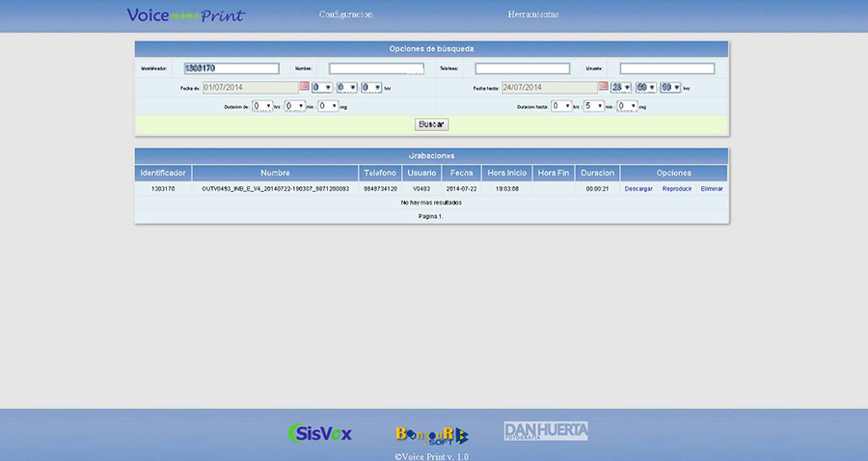
Task: Click the Nombre search field
Action: click(x=376, y=68)
